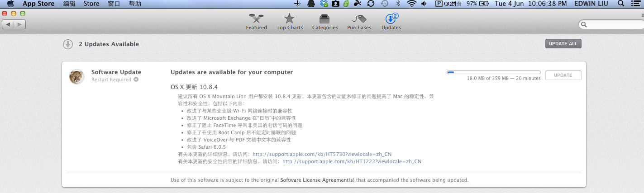Click the contact card menu bar icon
The image size is (644, 193).
[335, 4]
